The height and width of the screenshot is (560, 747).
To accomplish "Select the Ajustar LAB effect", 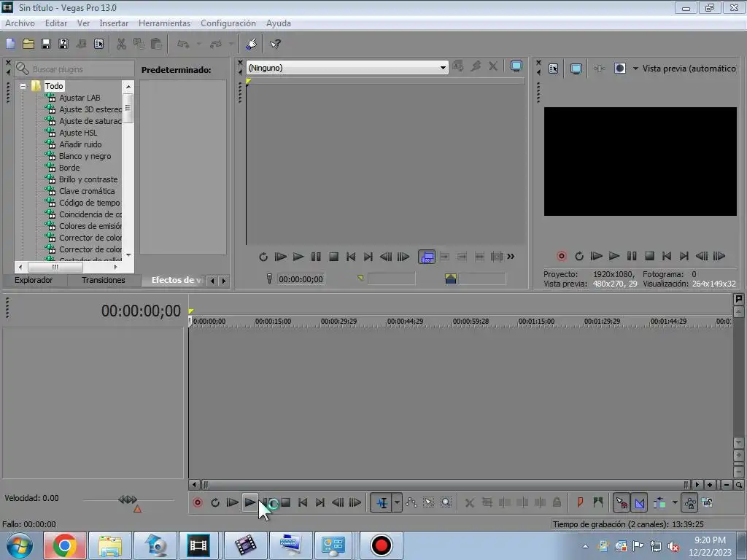I will click(80, 98).
